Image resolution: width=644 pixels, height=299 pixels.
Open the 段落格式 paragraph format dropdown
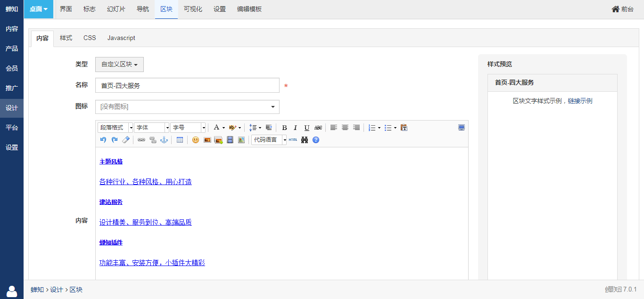[x=116, y=128]
